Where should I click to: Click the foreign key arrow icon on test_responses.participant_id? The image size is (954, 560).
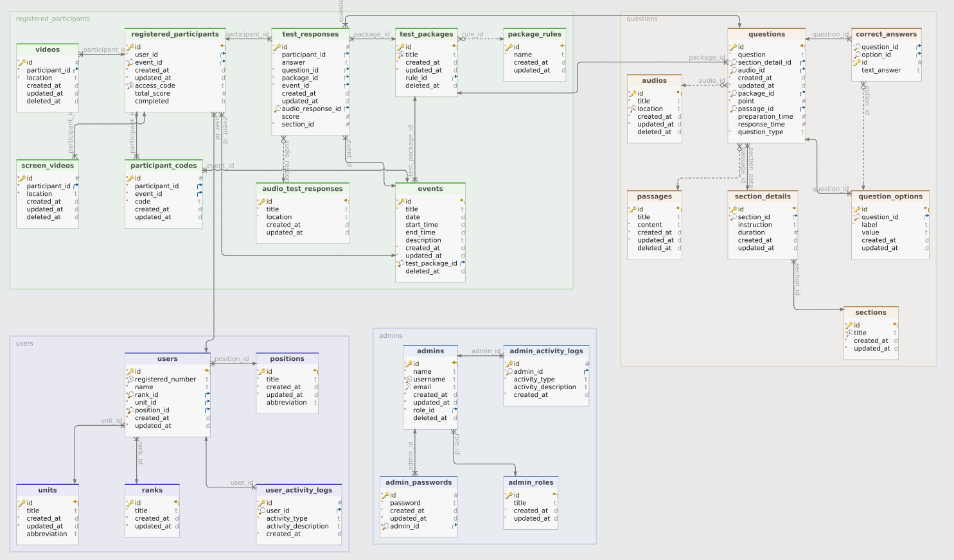click(345, 55)
